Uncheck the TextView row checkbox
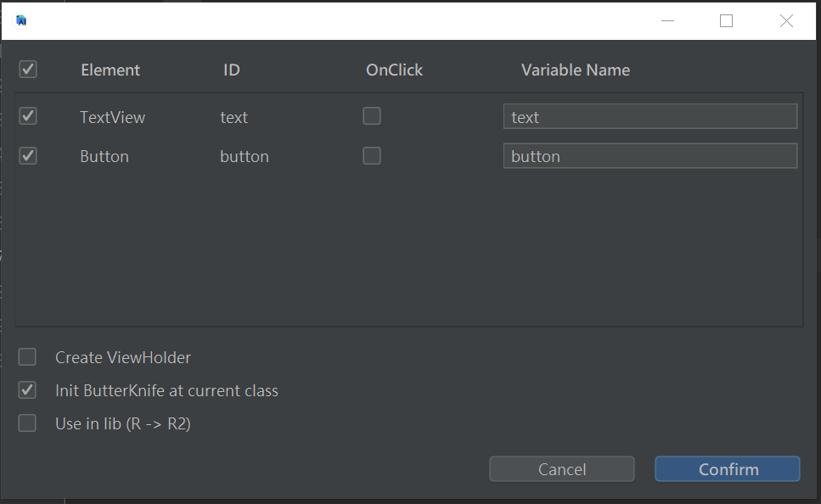821x504 pixels. point(28,116)
